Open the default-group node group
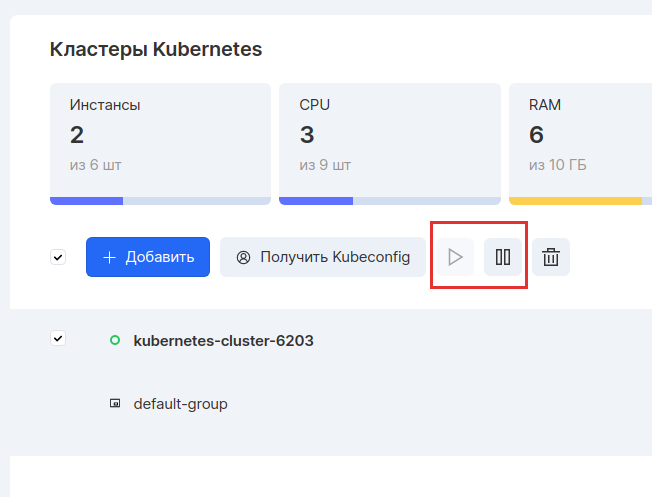The height and width of the screenshot is (497, 652). (x=180, y=404)
